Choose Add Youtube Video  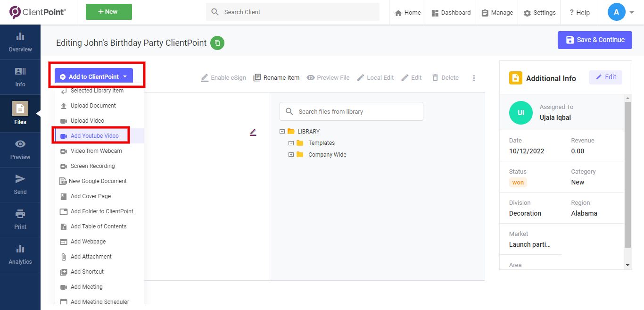click(99, 136)
